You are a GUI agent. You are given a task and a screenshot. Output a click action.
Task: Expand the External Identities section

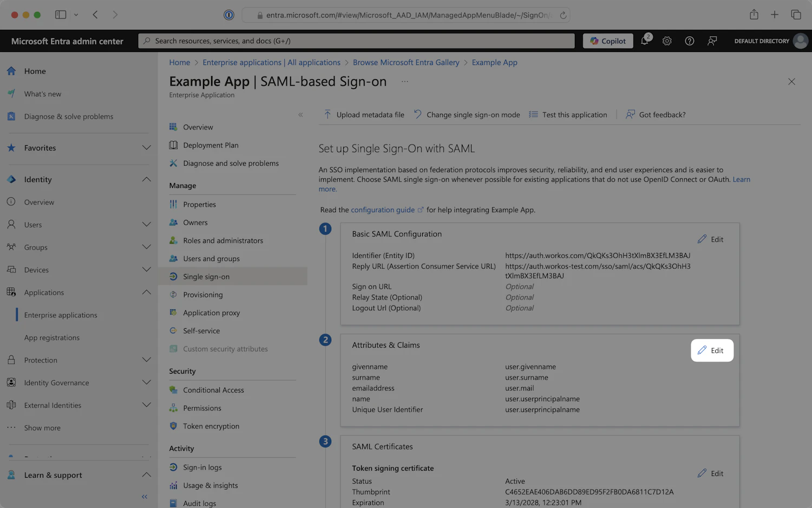point(146,405)
